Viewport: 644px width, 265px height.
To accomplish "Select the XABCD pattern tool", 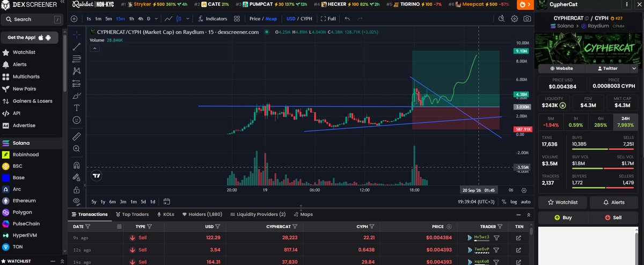I will (76, 71).
